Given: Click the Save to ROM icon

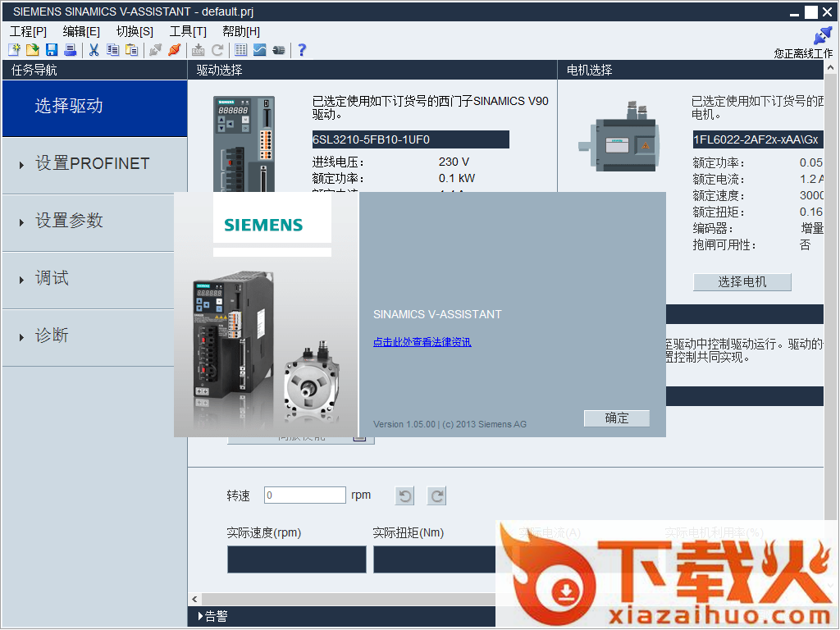Looking at the screenshot, I should tap(199, 50).
